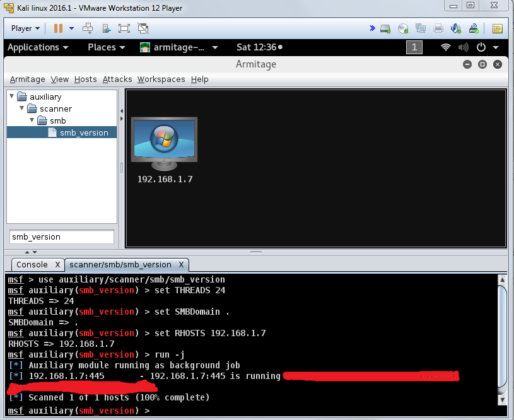Collapse the scanner tree folder
The height and width of the screenshot is (420, 514).
[x=21, y=108]
